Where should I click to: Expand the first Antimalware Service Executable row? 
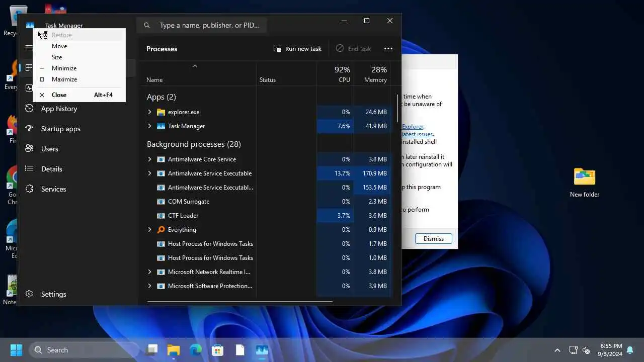pyautogui.click(x=149, y=173)
